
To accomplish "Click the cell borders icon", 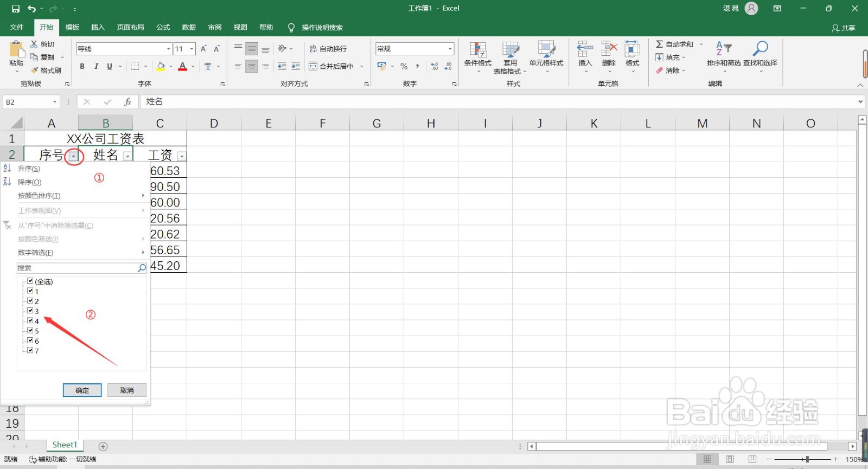I will pos(136,66).
